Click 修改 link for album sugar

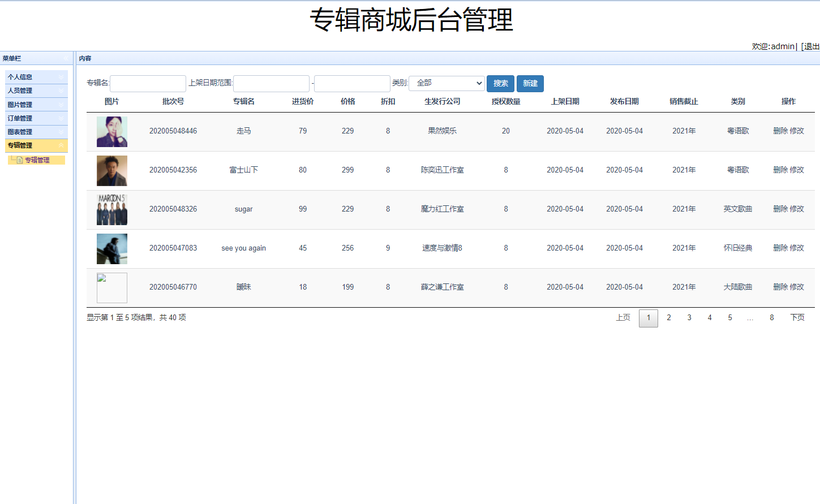click(797, 209)
